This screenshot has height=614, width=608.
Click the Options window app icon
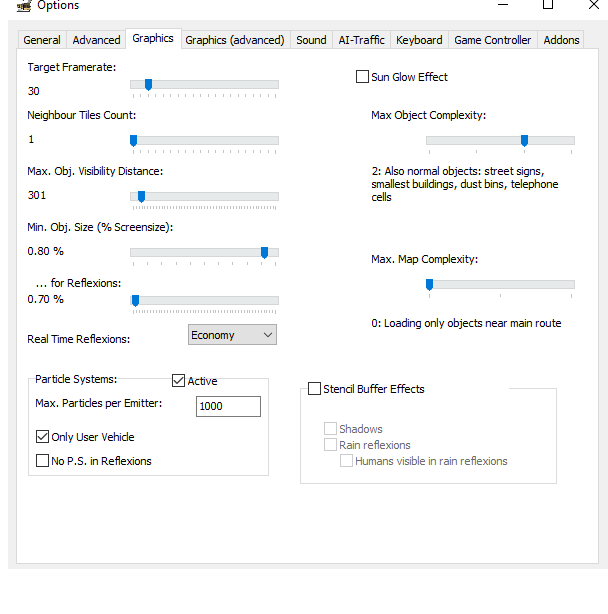23,6
